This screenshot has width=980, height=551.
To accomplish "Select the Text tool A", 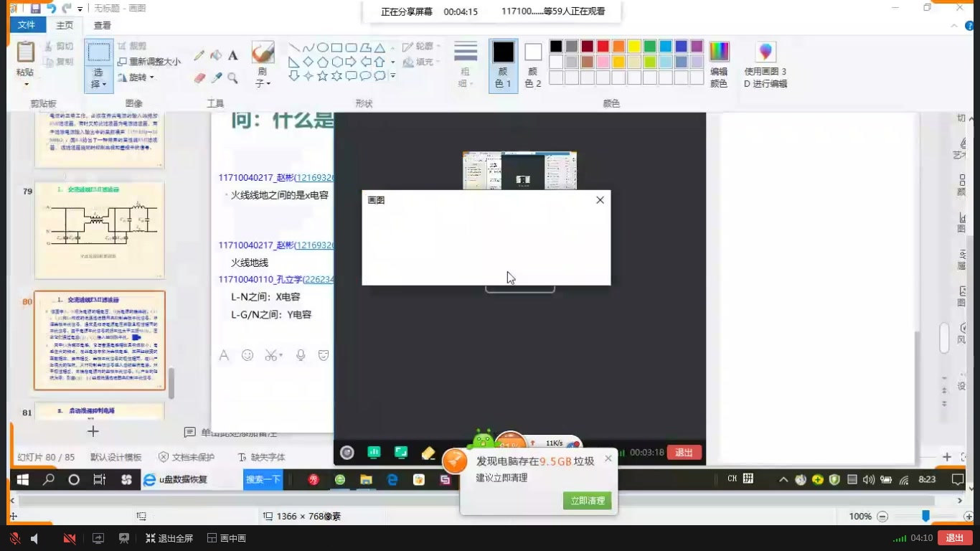I will (x=233, y=55).
